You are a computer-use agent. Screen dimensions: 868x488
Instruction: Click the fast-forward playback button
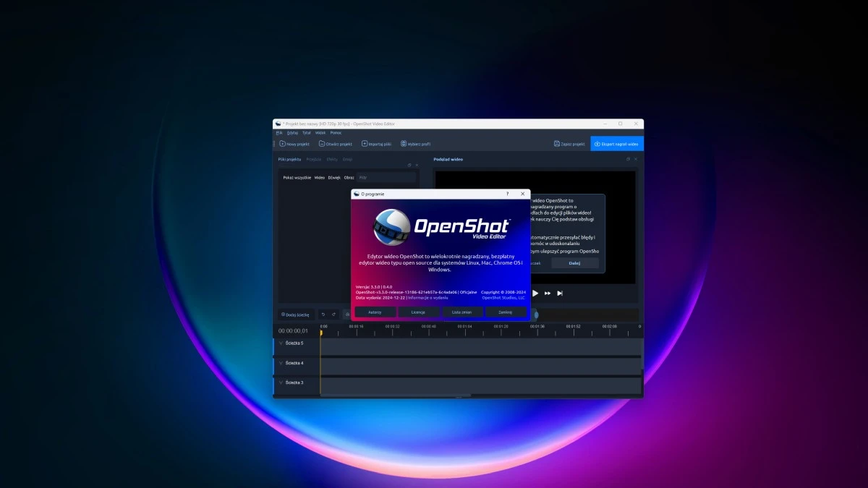click(x=548, y=294)
